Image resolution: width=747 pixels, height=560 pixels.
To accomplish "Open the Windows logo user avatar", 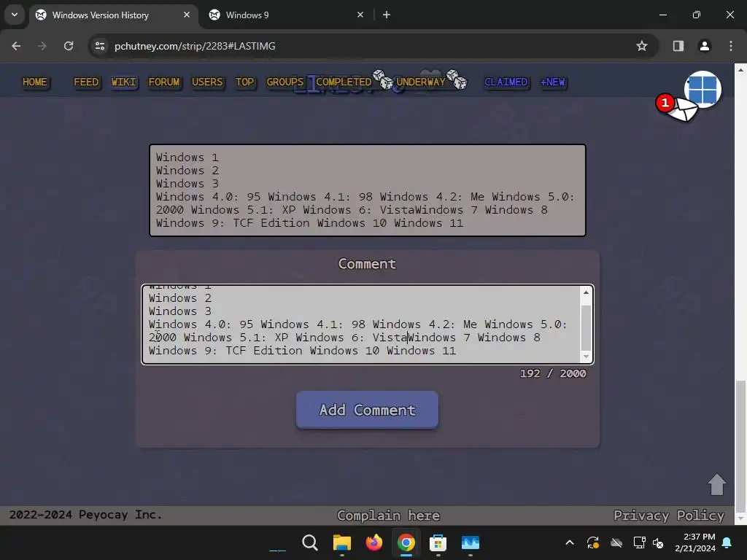I will pos(703,90).
